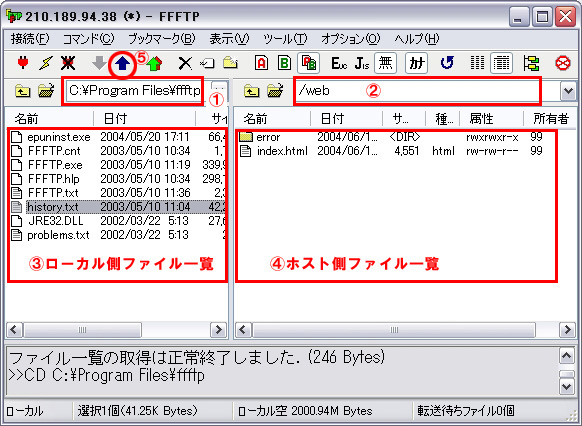
Task: Switch to list view icon
Action: pyautogui.click(x=477, y=63)
